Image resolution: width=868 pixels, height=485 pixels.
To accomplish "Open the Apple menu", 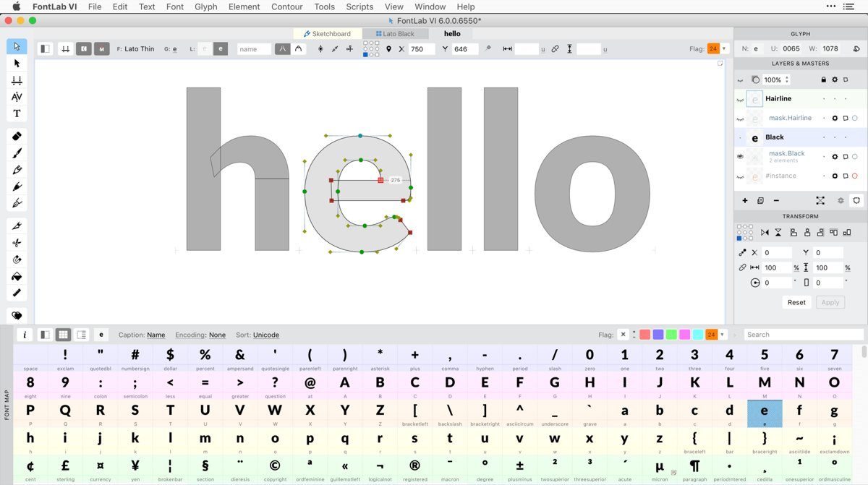I will pos(16,7).
